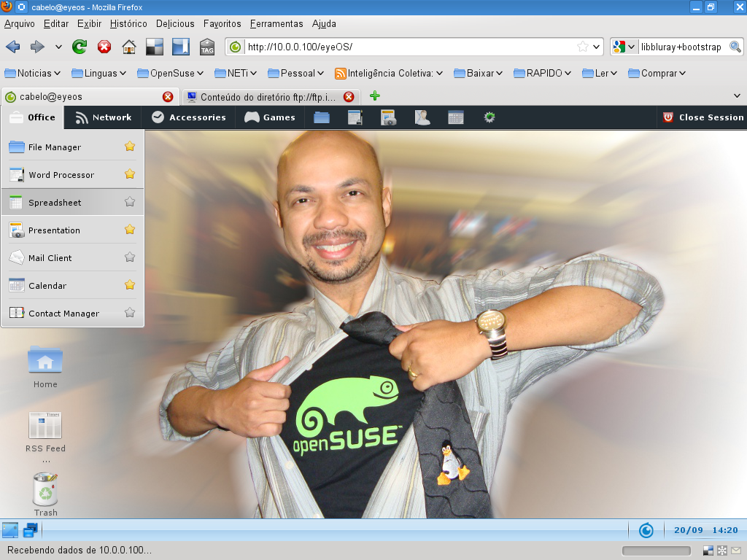
Task: Expand the OpenSuse bookmarks folder
Action: pos(173,73)
